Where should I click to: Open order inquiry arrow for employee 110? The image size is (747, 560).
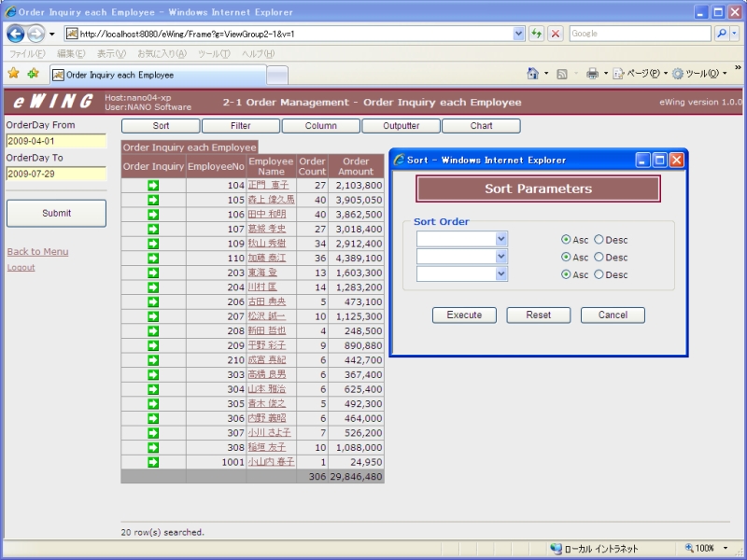coord(153,259)
